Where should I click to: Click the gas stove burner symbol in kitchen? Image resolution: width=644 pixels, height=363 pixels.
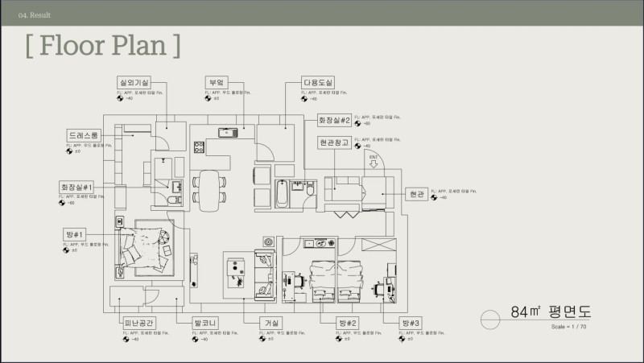[199, 147]
